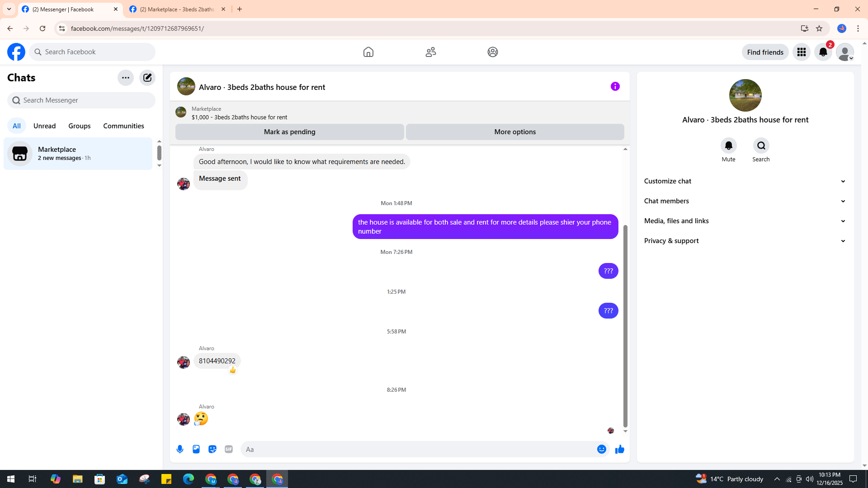Select the phone number message 8104490292
The image size is (868, 488).
point(217,361)
